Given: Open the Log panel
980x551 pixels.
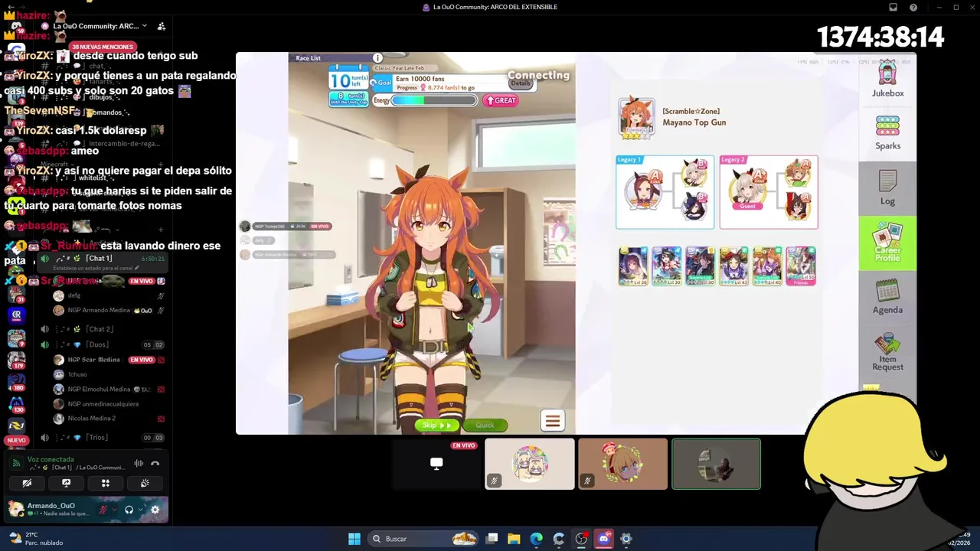Looking at the screenshot, I should [x=887, y=187].
